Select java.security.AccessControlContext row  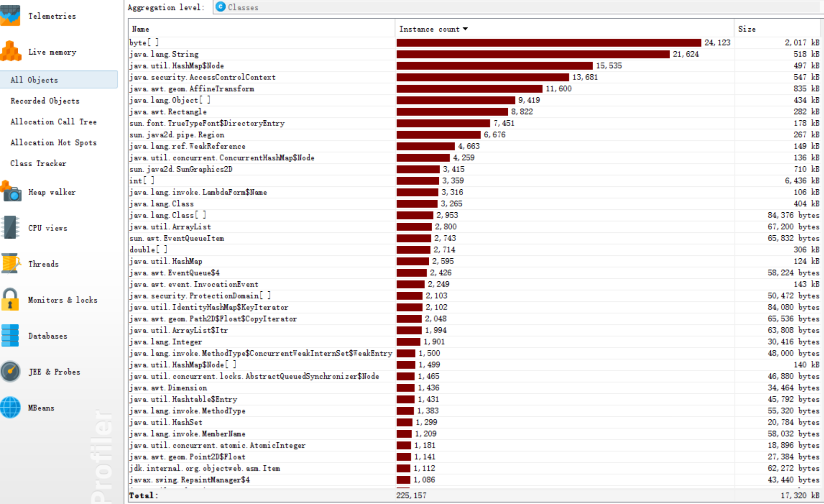[x=475, y=77]
